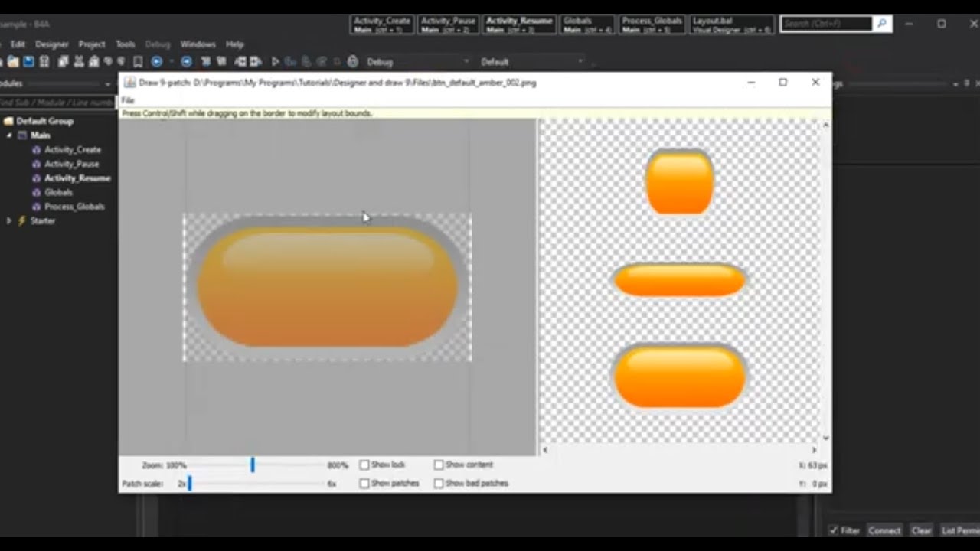980x551 pixels.
Task: Click the Draw 9-patch window title icon
Action: tap(130, 83)
